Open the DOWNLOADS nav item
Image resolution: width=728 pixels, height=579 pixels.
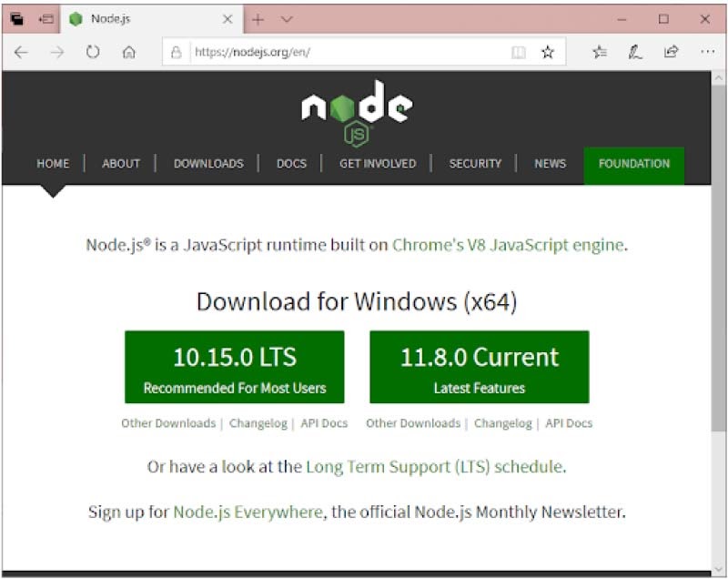click(x=208, y=164)
